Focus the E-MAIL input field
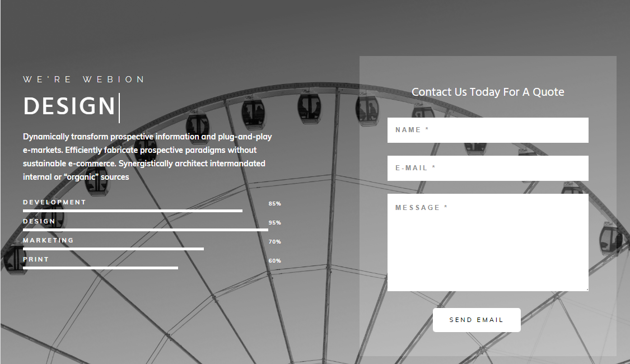630x364 pixels. point(488,169)
